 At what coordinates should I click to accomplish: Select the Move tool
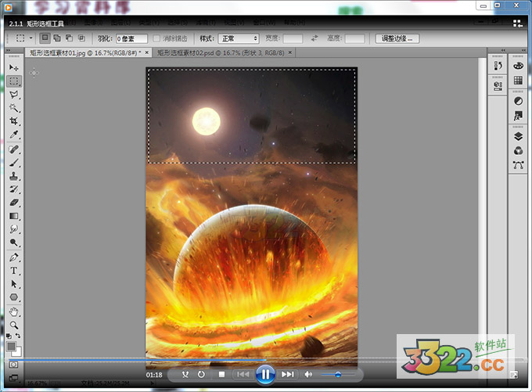[x=14, y=68]
